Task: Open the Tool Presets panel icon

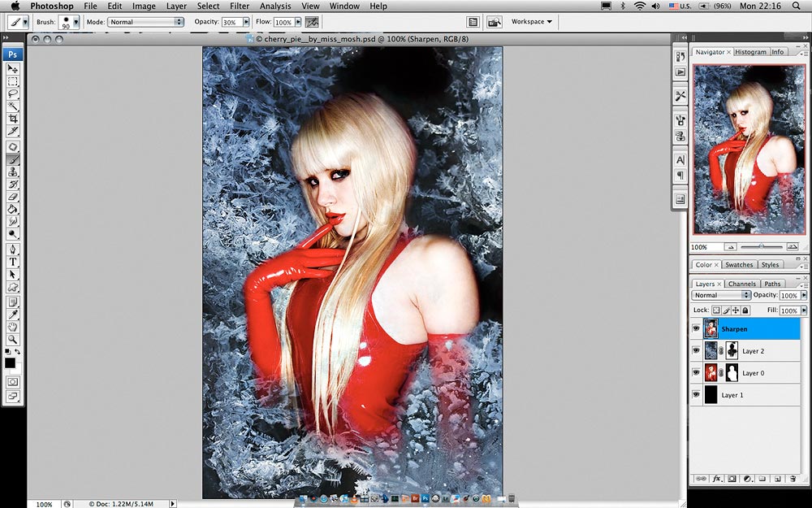Action: click(x=680, y=96)
